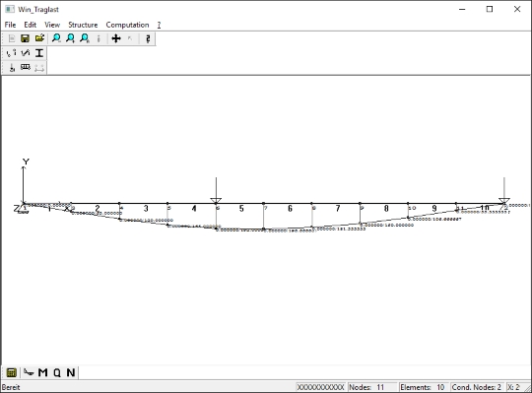Click the calculator compute icon

click(x=11, y=372)
